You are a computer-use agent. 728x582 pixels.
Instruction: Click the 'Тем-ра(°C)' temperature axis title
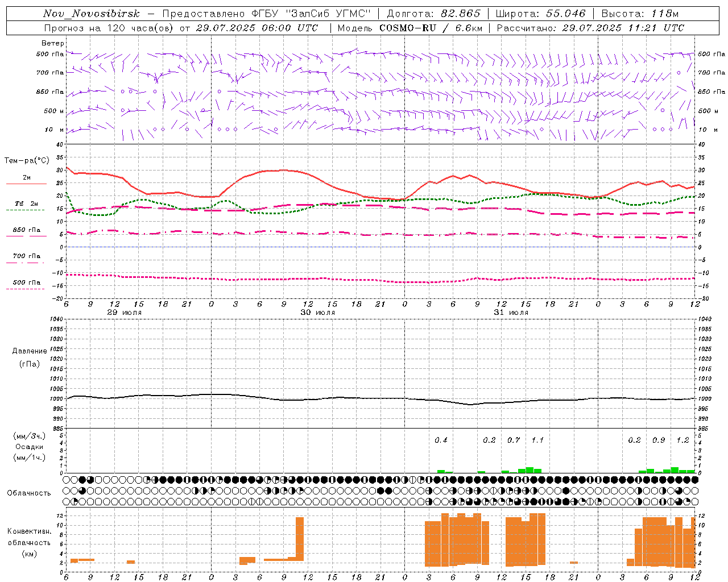pos(27,161)
